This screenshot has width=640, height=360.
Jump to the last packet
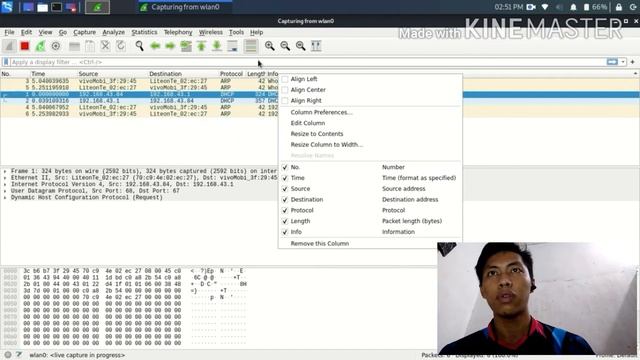(217, 46)
